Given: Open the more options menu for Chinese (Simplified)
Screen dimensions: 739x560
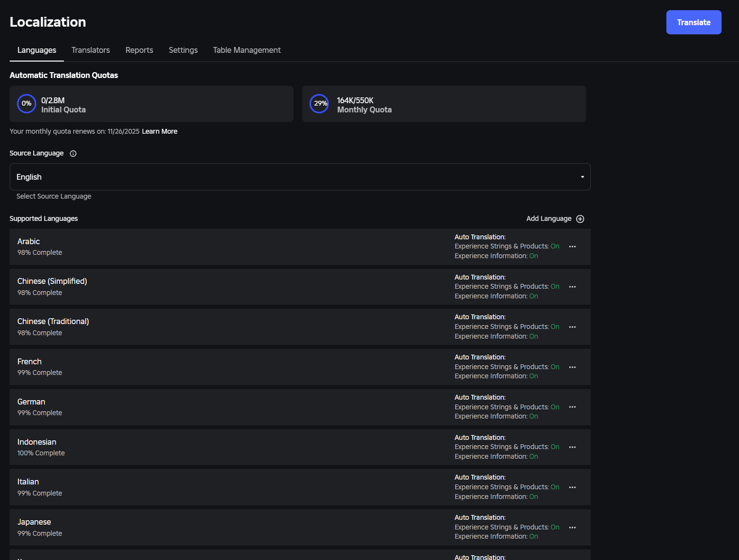Looking at the screenshot, I should [x=572, y=287].
